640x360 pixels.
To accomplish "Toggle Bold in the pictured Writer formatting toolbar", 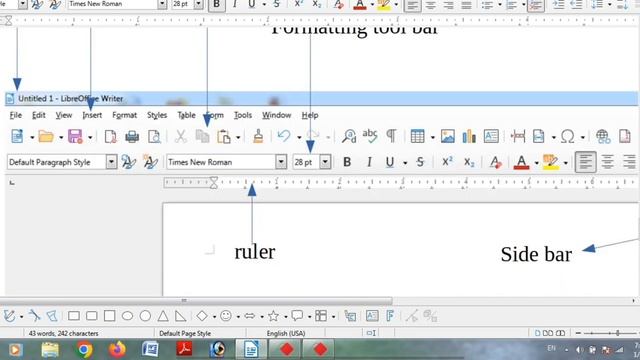I will point(347,162).
